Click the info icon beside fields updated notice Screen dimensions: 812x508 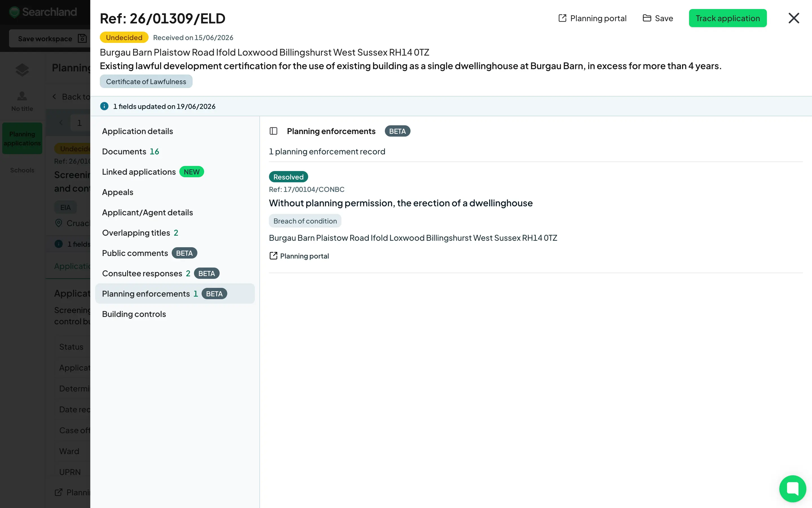coord(104,106)
